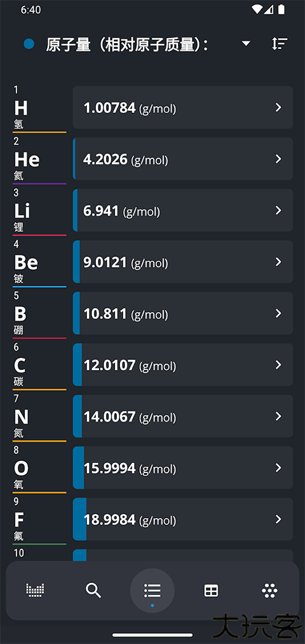Open the periodic table view icon
The image size is (305, 644).
tap(35, 590)
